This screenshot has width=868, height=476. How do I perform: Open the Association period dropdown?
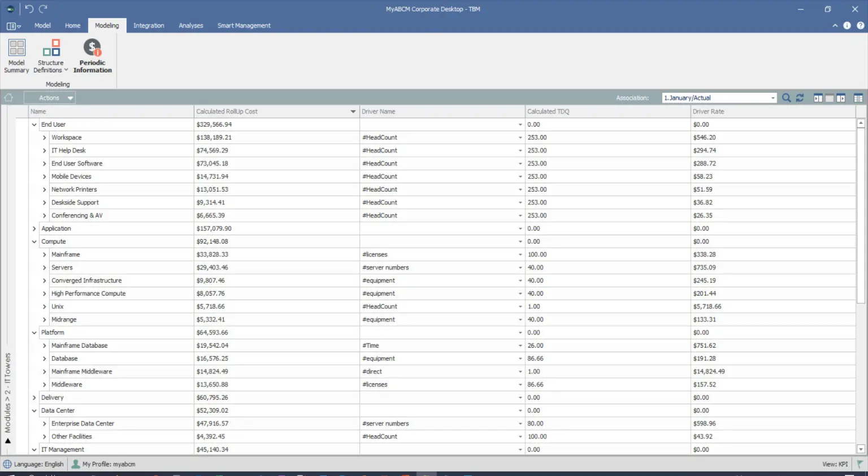[x=772, y=98]
